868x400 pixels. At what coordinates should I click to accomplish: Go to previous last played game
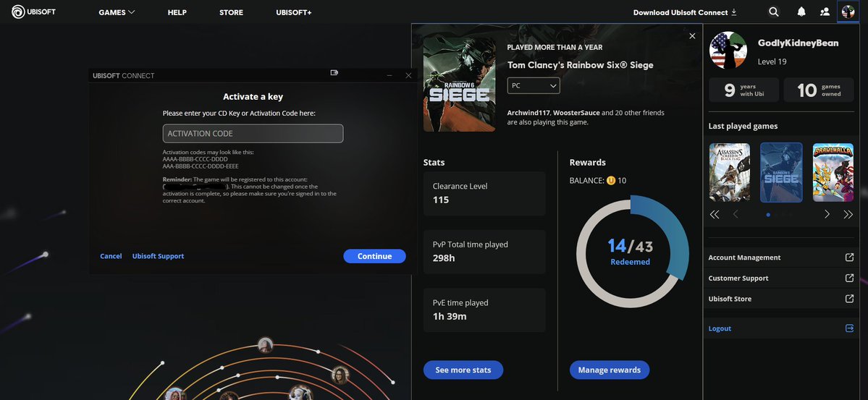pos(736,215)
